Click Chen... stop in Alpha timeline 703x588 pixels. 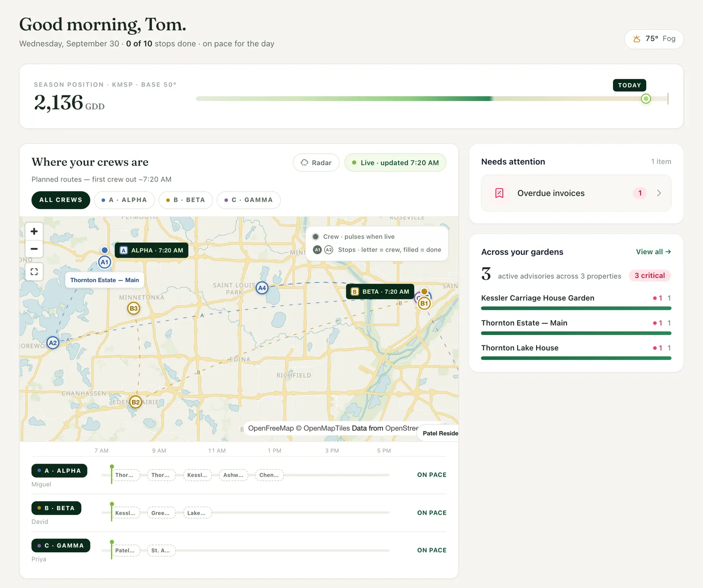(x=269, y=475)
